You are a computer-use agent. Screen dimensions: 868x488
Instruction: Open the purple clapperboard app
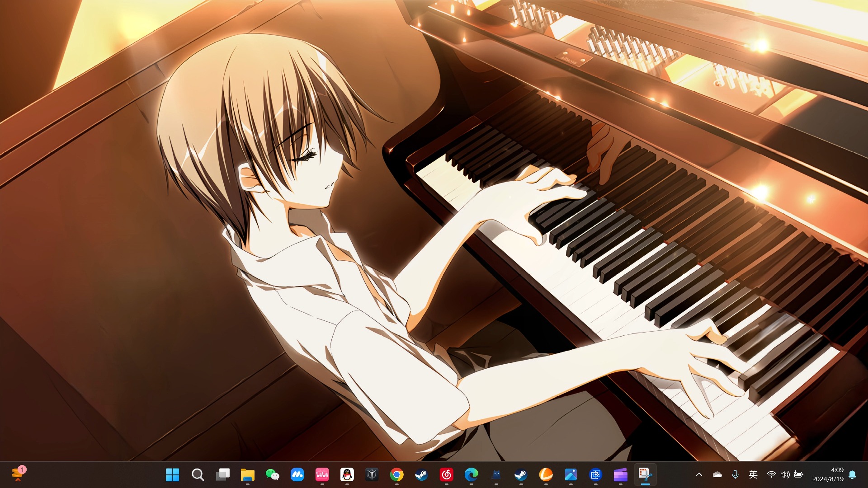(620, 474)
